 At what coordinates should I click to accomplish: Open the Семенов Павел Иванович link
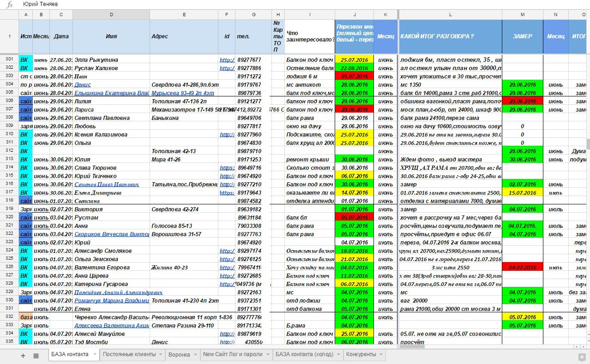(106, 185)
